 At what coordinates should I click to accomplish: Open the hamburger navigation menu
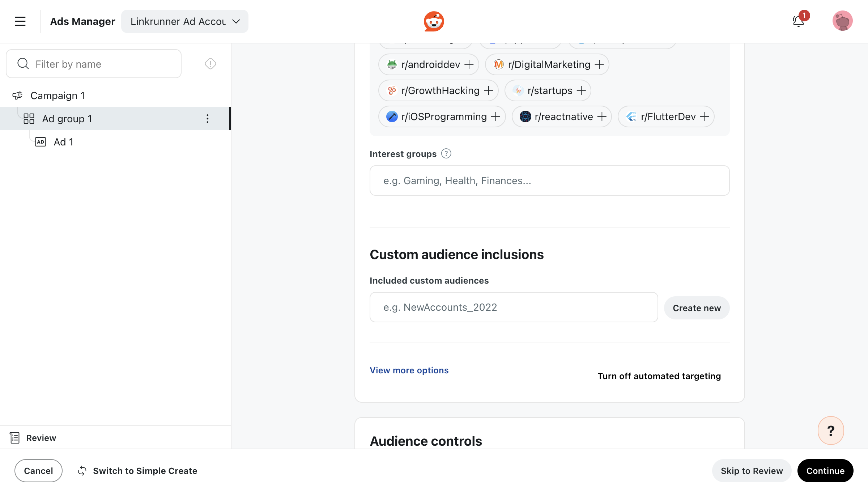click(20, 21)
